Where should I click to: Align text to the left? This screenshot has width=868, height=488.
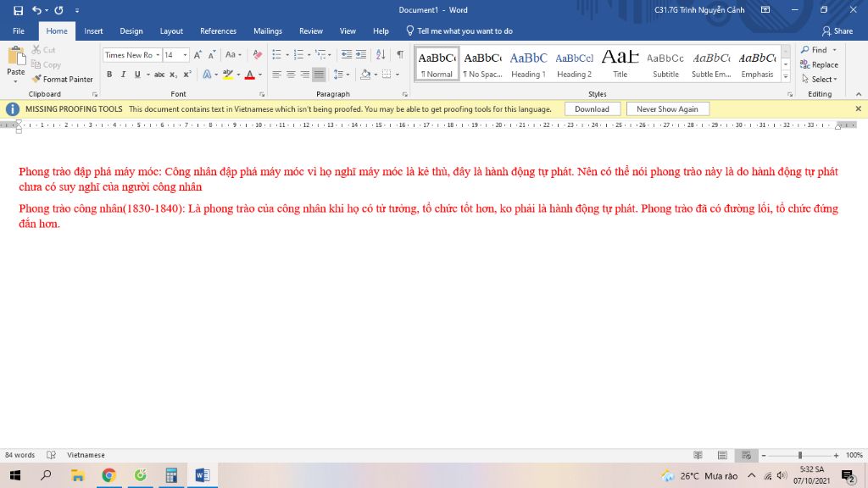(x=276, y=75)
